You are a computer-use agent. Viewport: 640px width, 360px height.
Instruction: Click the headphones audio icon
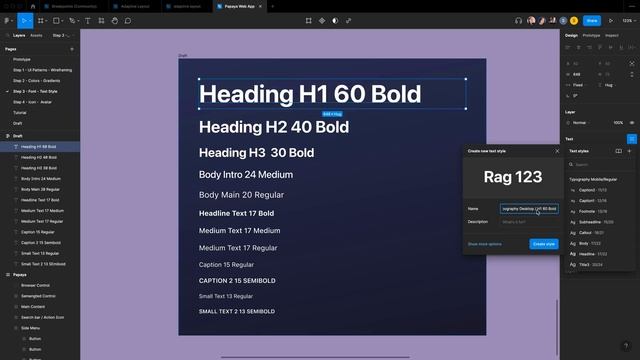[518, 21]
